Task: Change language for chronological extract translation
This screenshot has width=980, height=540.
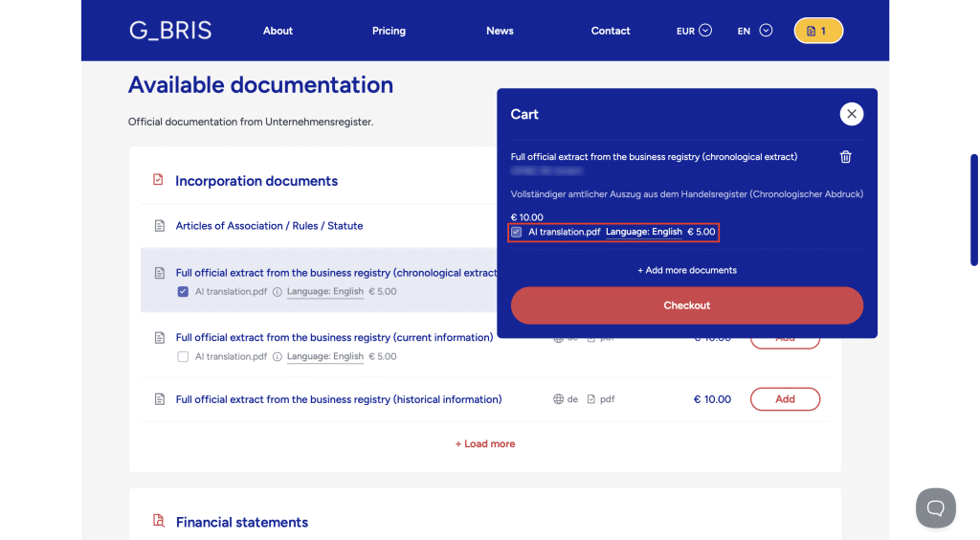Action: point(325,291)
